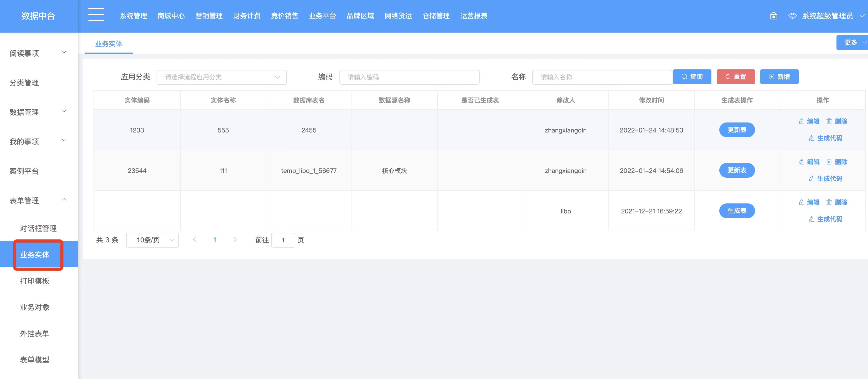The width and height of the screenshot is (868, 379).
Task: Open 竞价销售 top menu
Action: [285, 16]
